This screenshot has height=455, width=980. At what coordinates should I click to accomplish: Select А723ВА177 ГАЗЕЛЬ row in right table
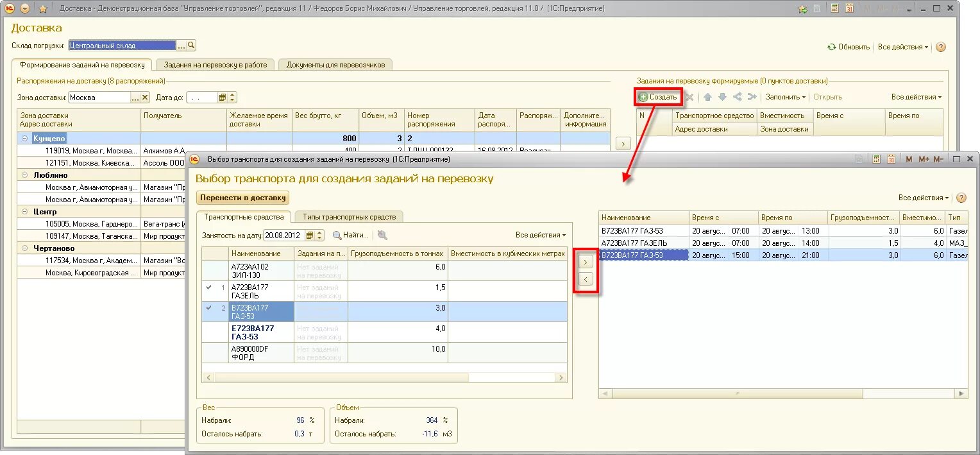pyautogui.click(x=783, y=243)
